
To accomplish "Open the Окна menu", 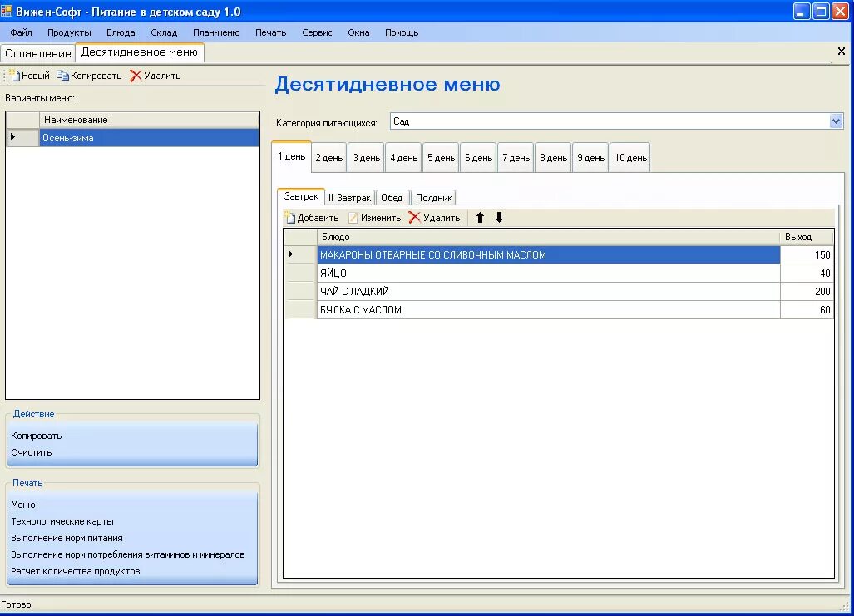I will [358, 32].
